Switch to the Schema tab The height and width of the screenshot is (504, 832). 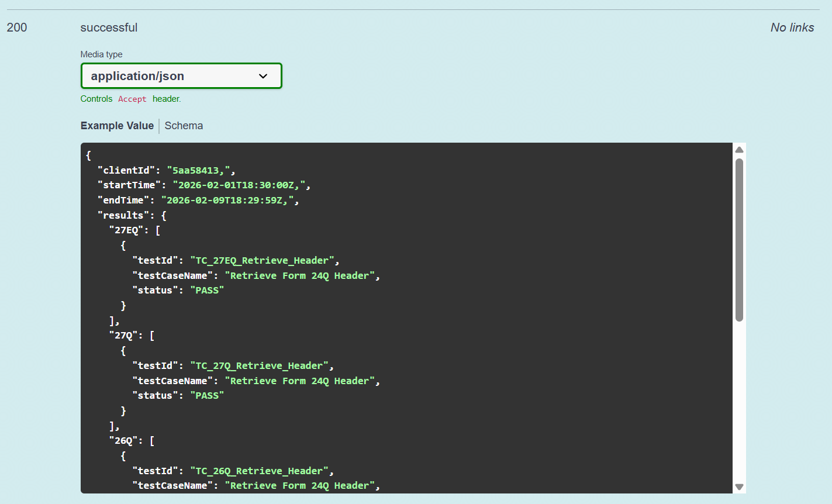point(184,126)
